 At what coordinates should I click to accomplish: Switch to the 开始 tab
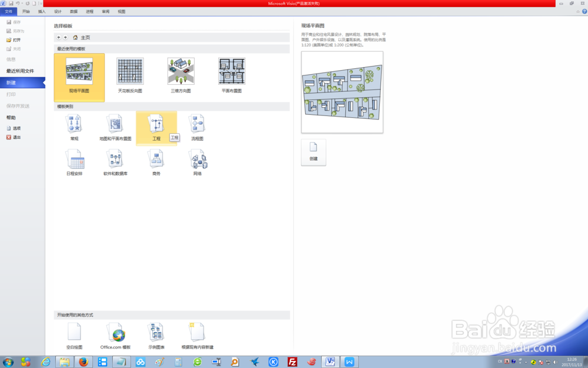[x=26, y=12]
